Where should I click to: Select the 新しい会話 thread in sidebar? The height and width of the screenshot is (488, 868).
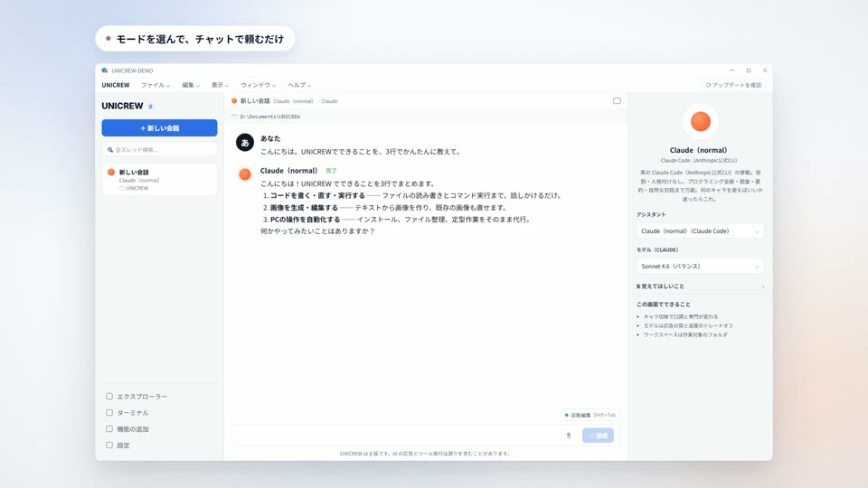tap(159, 179)
